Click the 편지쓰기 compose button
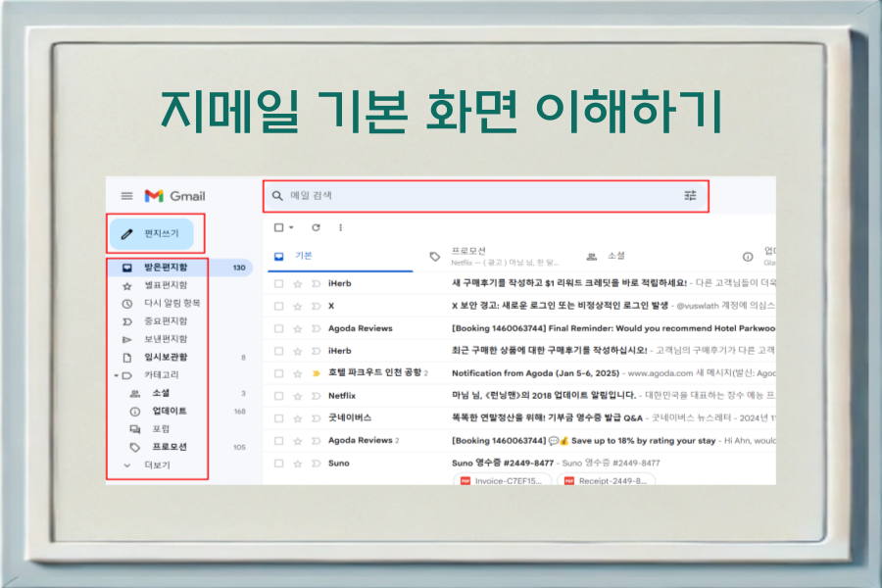 (x=152, y=233)
